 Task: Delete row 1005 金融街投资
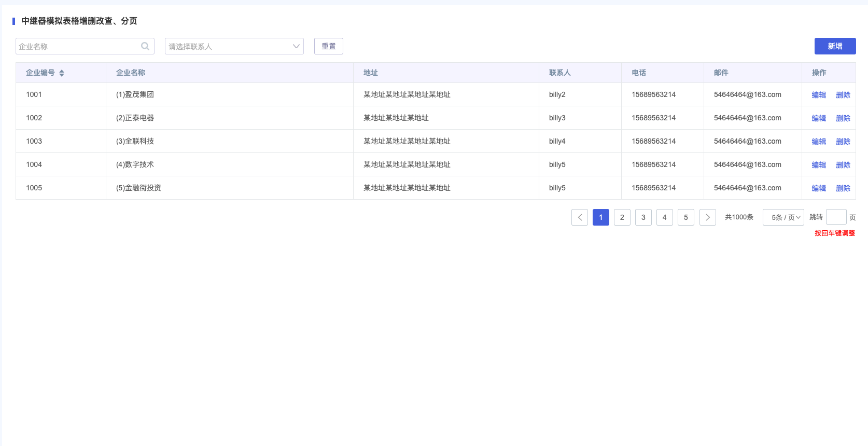(843, 188)
